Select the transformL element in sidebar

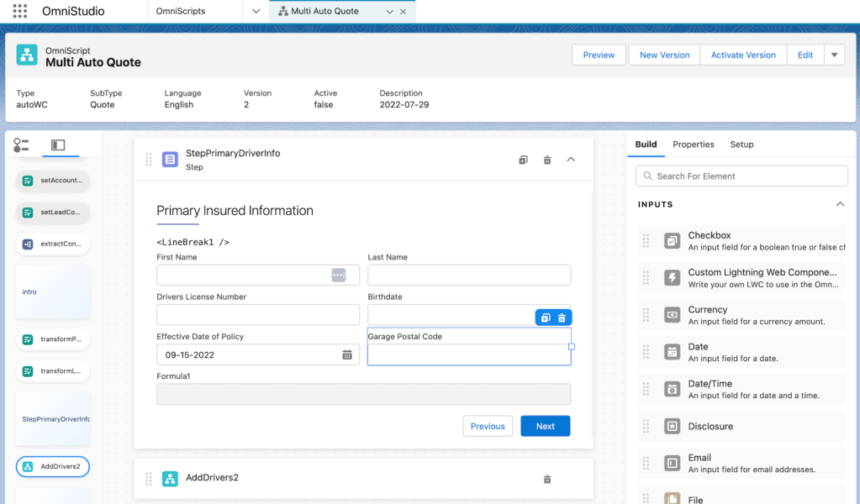[53, 371]
